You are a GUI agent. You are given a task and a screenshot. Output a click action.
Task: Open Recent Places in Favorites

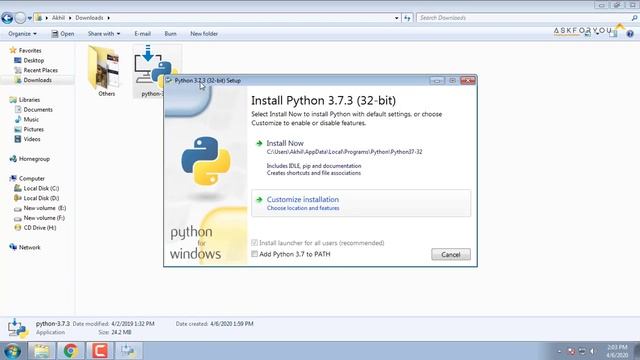[x=40, y=70]
